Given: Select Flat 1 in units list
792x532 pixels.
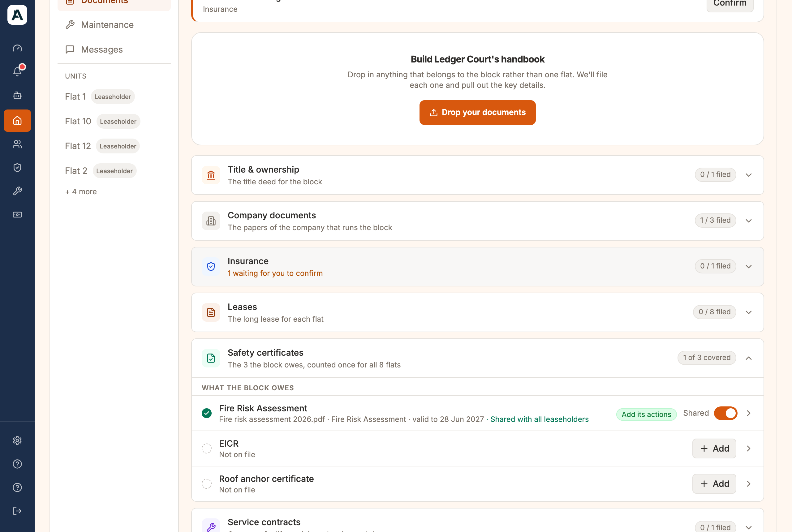Looking at the screenshot, I should click(75, 97).
